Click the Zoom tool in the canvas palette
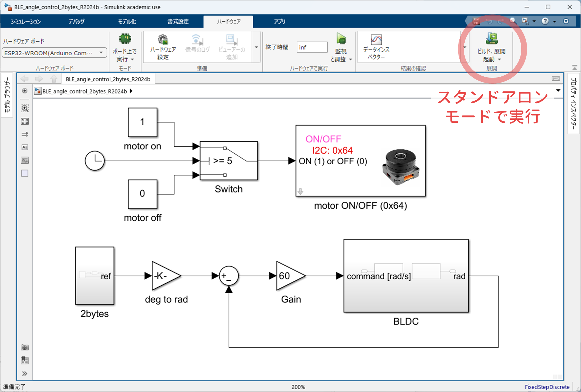 tap(25, 108)
